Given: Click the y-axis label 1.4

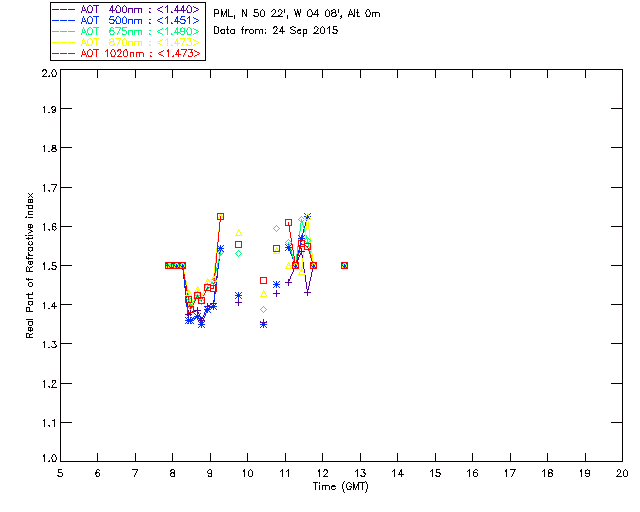Looking at the screenshot, I should coord(49,305).
